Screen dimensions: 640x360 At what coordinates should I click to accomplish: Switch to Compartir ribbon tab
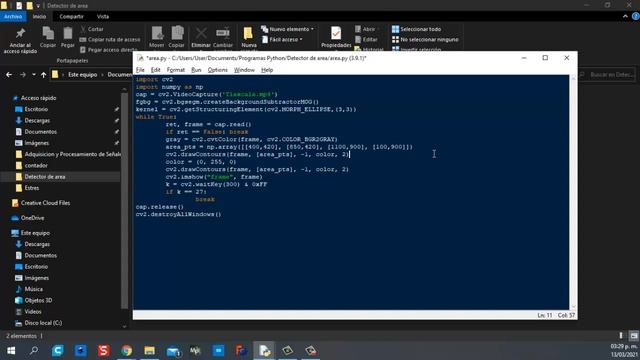tap(71, 16)
